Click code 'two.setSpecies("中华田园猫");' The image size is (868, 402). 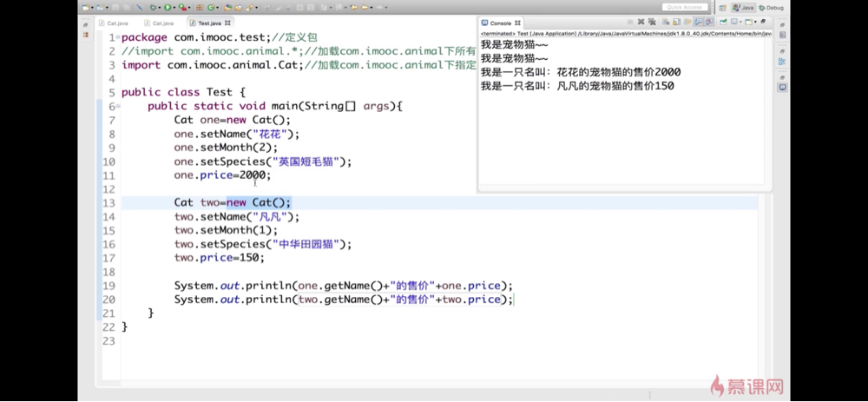pos(263,244)
